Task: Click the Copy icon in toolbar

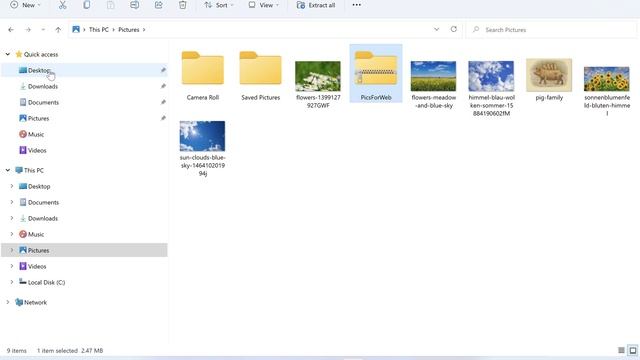Action: point(87,5)
